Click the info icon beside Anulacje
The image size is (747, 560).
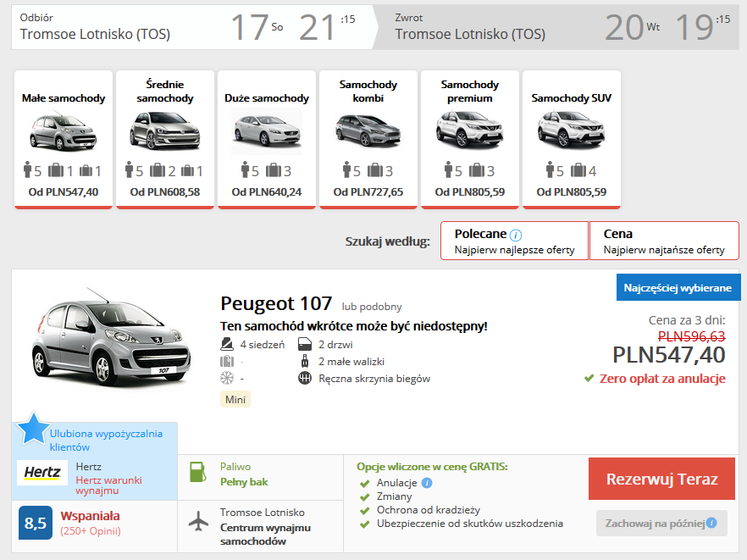click(427, 483)
